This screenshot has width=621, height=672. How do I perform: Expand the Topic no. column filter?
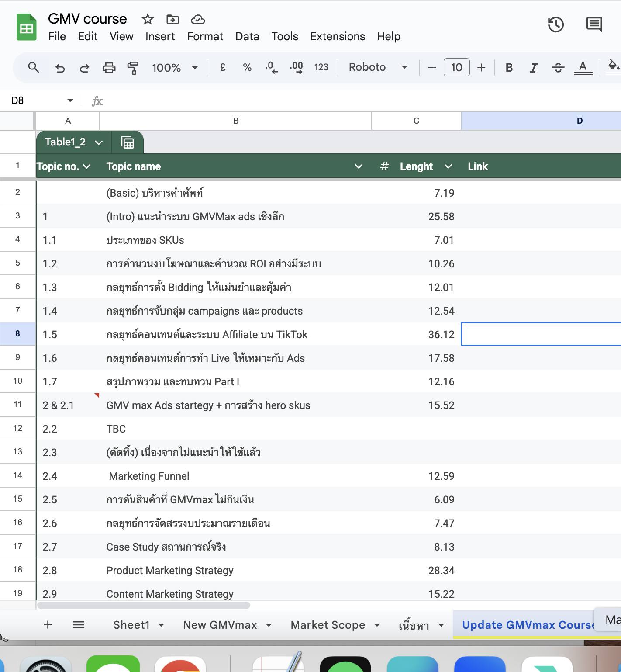(x=86, y=166)
